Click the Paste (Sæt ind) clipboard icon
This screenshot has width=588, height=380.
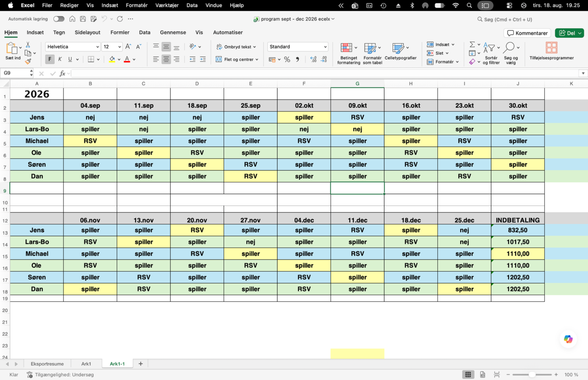click(x=12, y=48)
